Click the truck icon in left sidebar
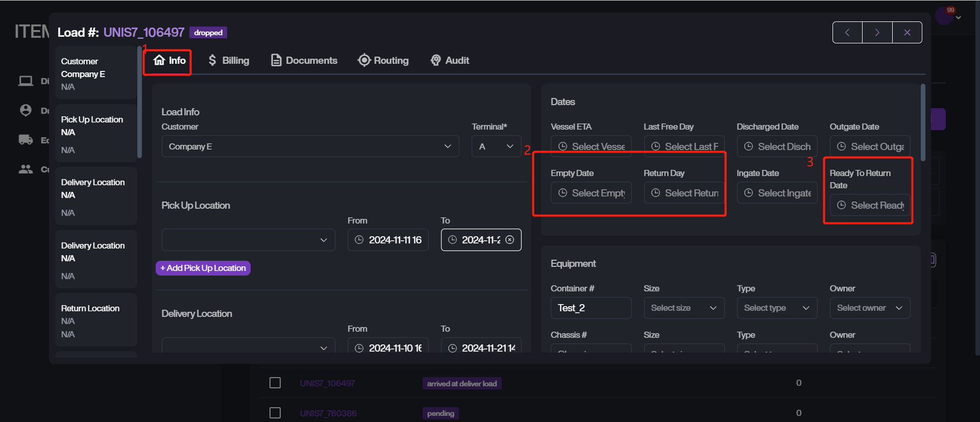 26,140
